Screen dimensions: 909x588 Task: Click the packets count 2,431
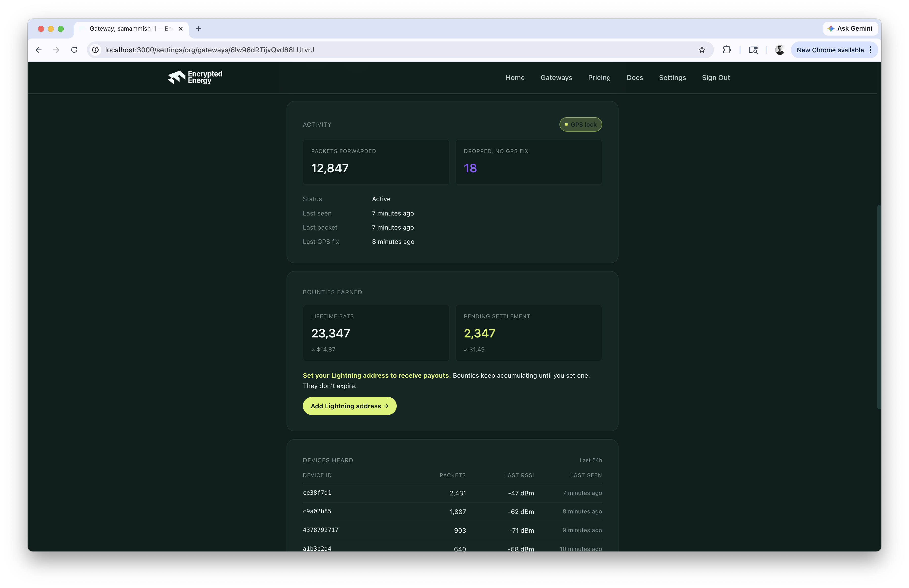[x=457, y=493]
